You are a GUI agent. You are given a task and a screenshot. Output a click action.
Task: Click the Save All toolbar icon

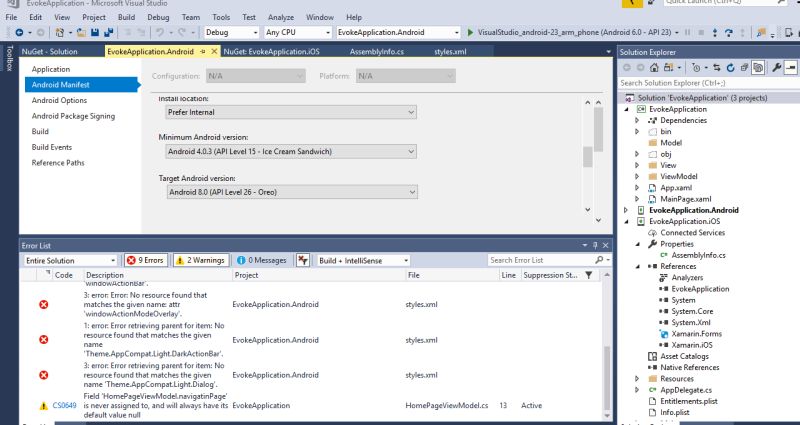coord(108,32)
